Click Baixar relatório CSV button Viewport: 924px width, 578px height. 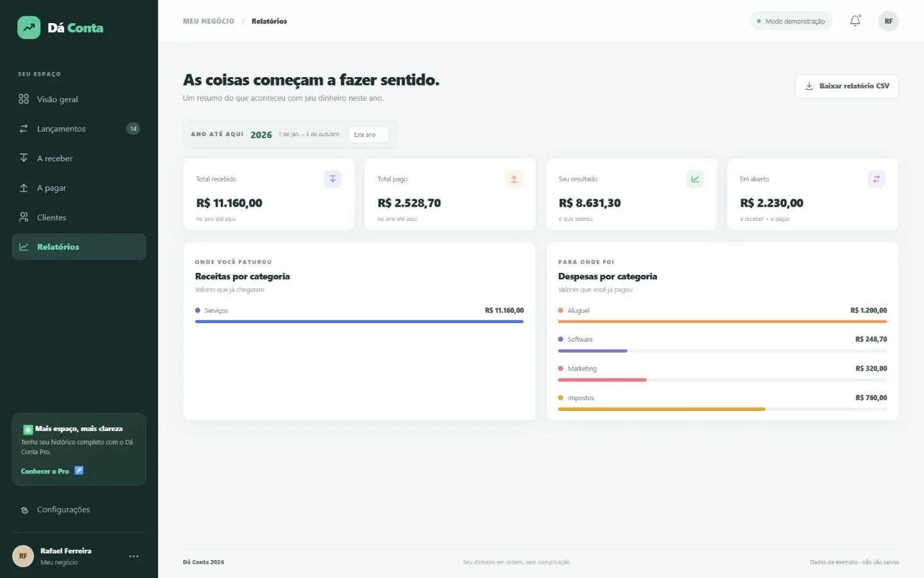pos(847,86)
